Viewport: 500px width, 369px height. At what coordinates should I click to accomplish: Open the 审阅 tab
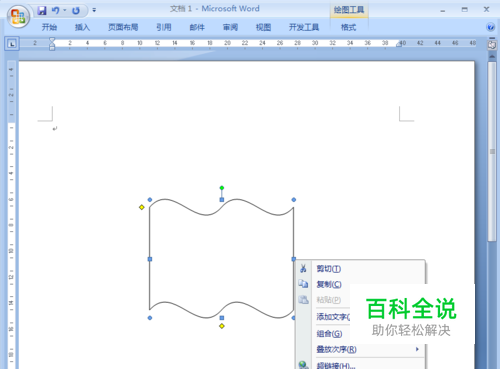[x=230, y=27]
